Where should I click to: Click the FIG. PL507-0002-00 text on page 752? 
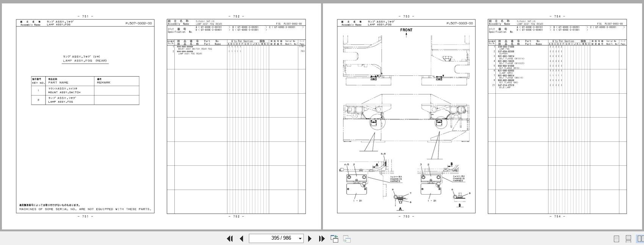(x=289, y=24)
